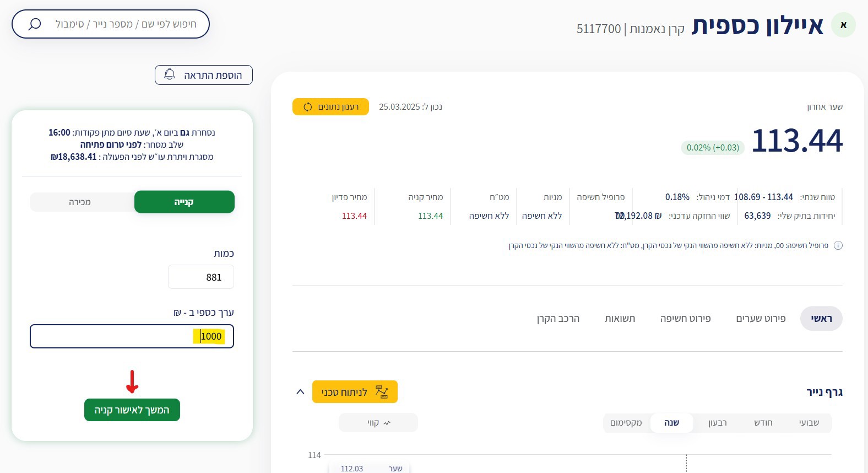Click the round 'א' avatar icon

click(x=843, y=25)
